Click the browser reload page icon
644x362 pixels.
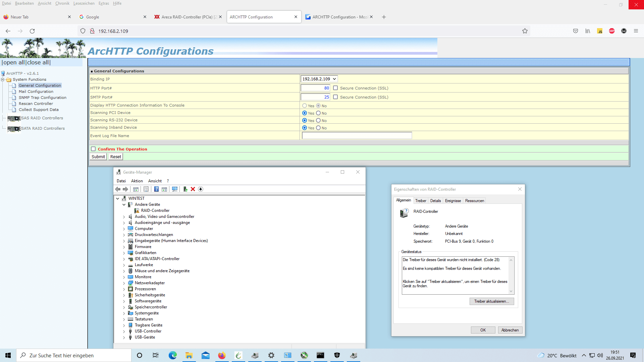tap(32, 31)
